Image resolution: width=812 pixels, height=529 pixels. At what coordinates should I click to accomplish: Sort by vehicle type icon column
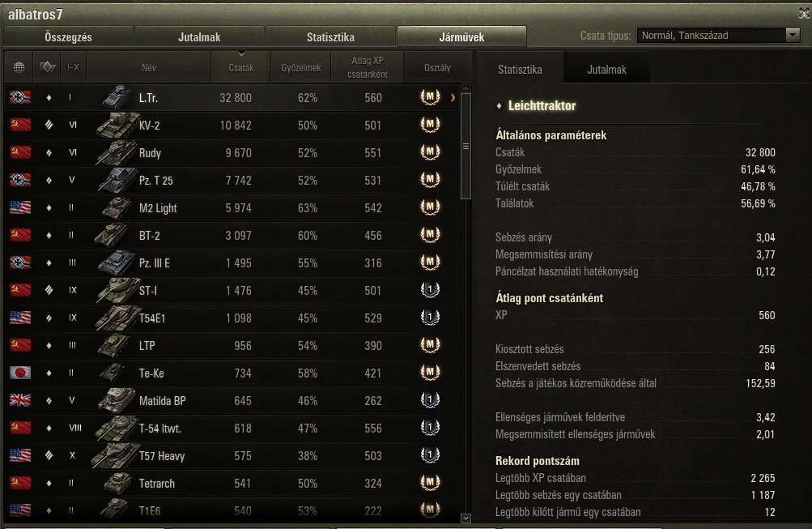point(47,67)
